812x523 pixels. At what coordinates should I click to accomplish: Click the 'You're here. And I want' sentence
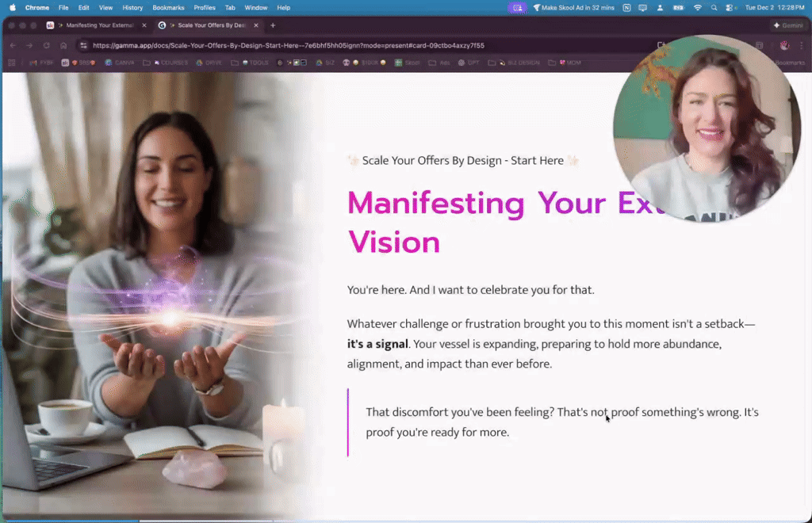pyautogui.click(x=471, y=290)
